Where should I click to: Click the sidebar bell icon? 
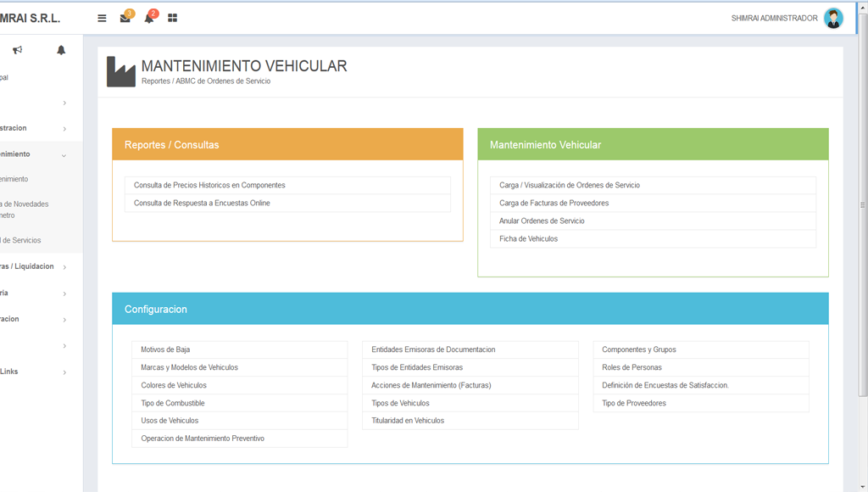[61, 50]
